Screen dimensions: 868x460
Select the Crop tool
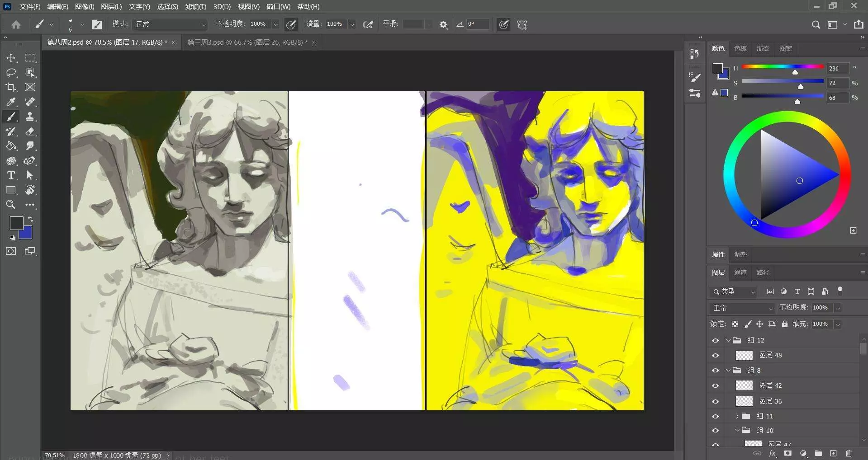[11, 87]
